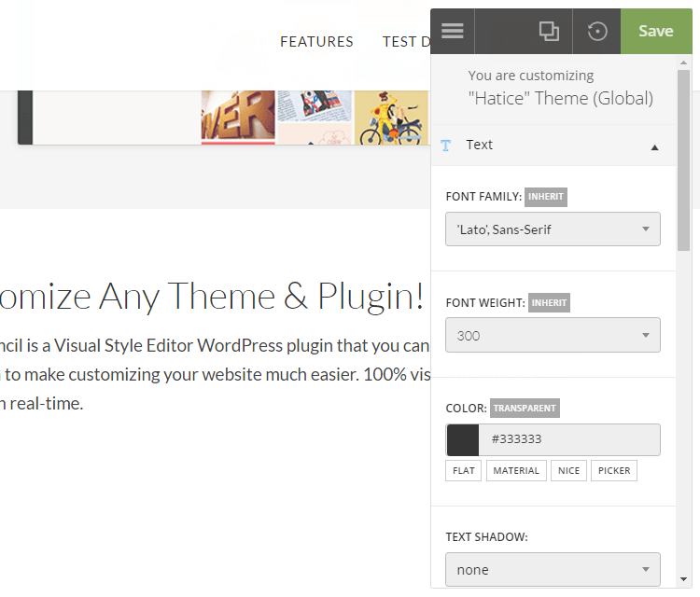Open the FEATURES menu item
The image size is (700, 597).
[x=316, y=42]
